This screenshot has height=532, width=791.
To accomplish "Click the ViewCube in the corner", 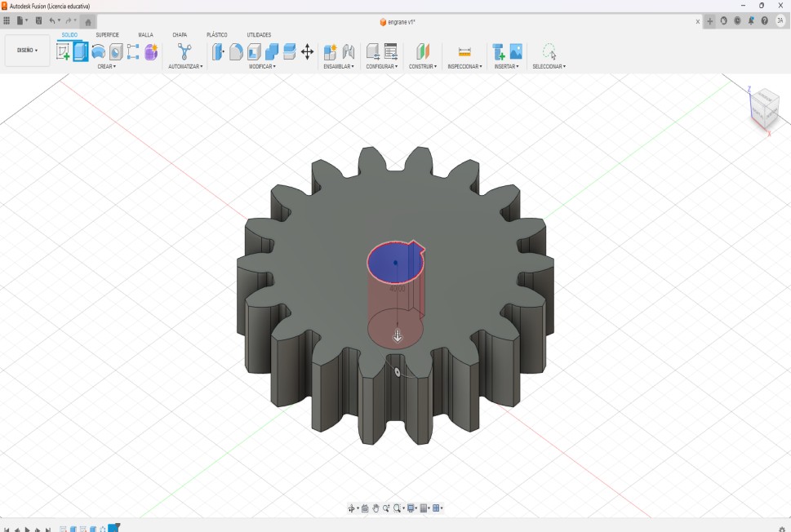I will 765,109.
